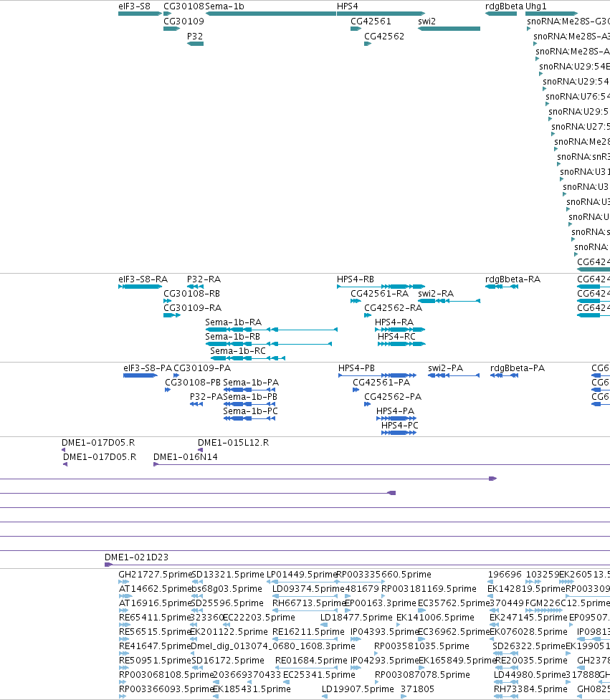This screenshot has width=610, height=700.
Task: Select the LD44980.5prime EST label
Action: pos(530,674)
